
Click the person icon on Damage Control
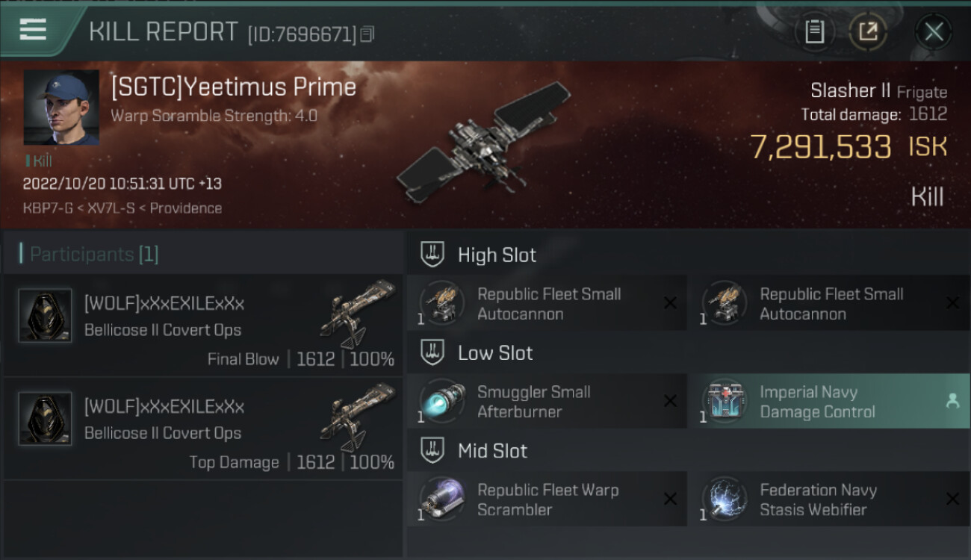pos(952,401)
